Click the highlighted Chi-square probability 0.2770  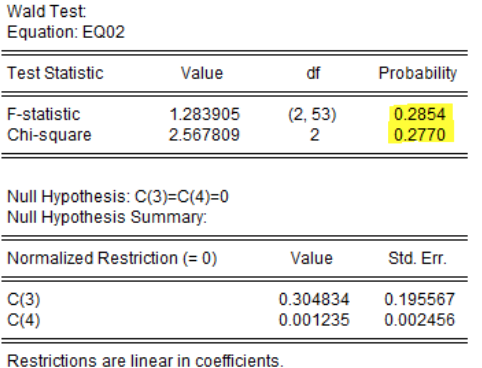420,135
